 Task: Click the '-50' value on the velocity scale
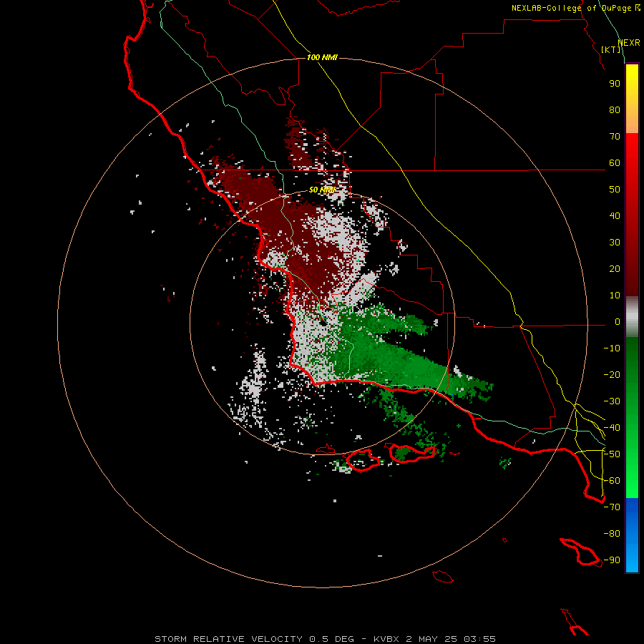pyautogui.click(x=612, y=454)
